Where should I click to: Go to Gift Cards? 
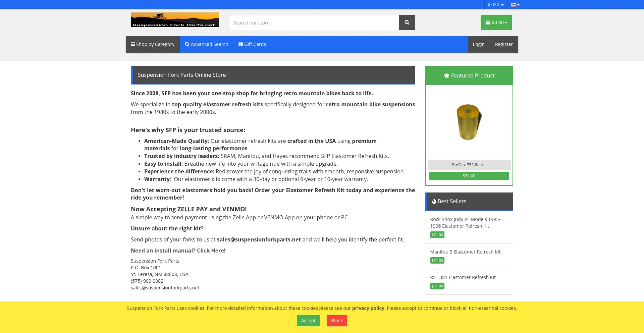252,44
